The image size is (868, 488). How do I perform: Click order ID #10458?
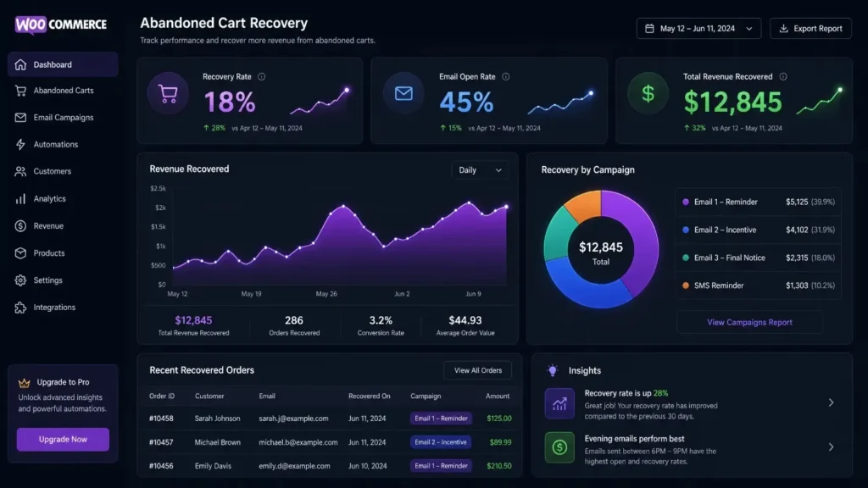[161, 419]
